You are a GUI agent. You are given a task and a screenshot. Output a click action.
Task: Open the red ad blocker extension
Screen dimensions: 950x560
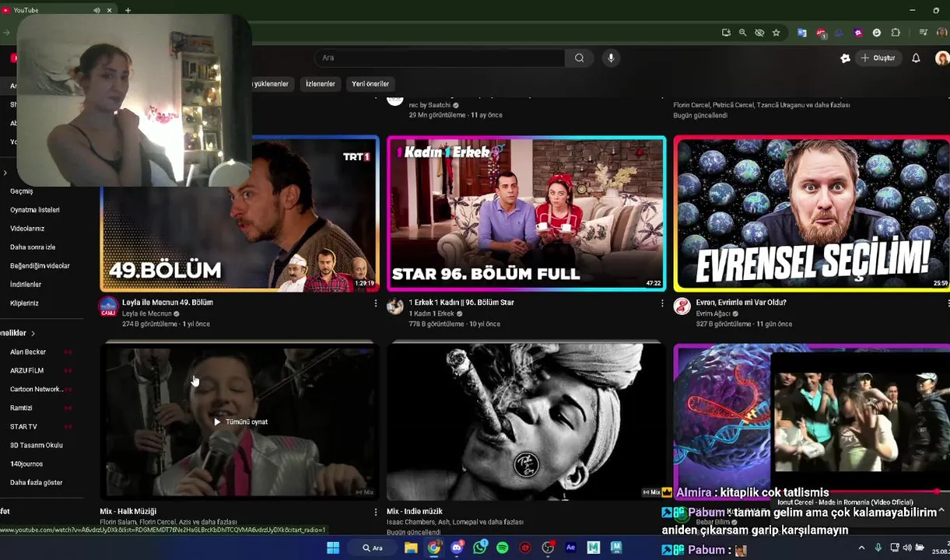coord(821,33)
